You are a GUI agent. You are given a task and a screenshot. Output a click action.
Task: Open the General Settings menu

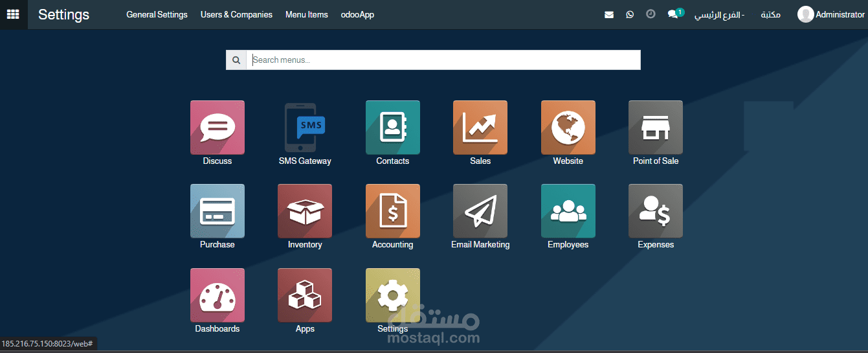click(157, 14)
